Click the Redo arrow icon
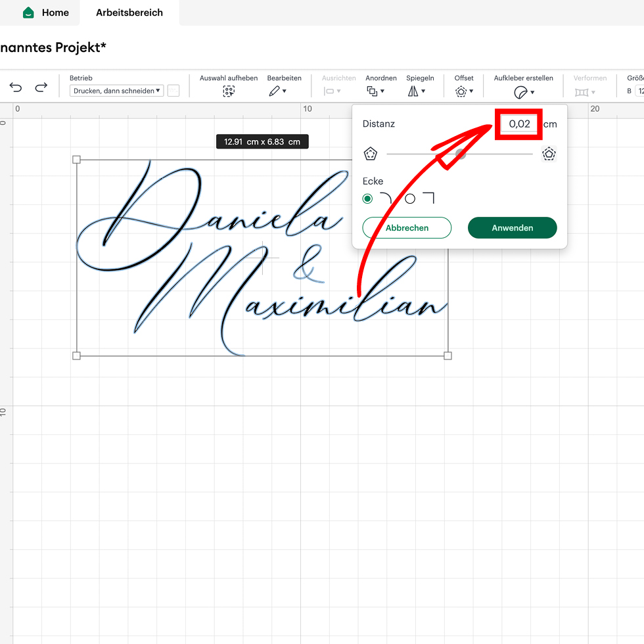 tap(41, 87)
